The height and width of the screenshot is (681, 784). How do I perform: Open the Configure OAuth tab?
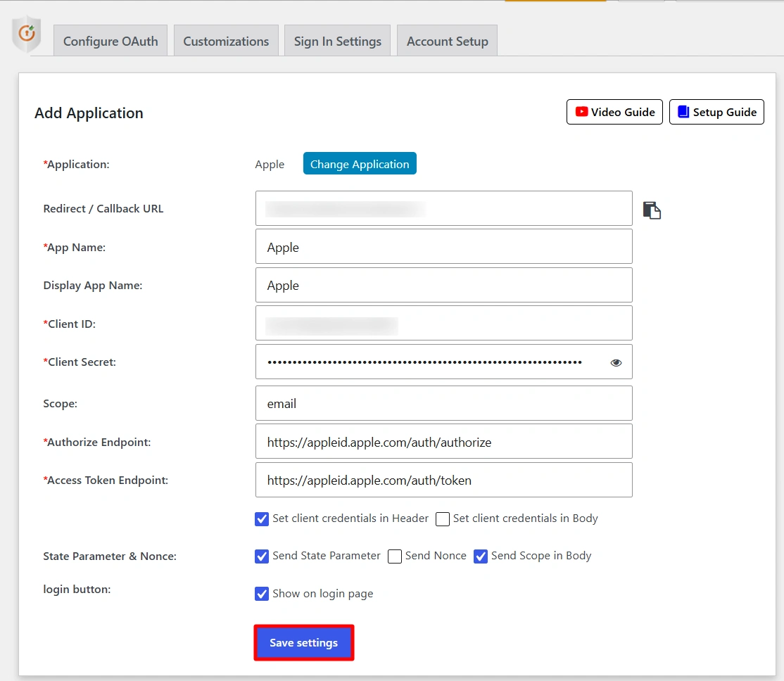(x=110, y=41)
